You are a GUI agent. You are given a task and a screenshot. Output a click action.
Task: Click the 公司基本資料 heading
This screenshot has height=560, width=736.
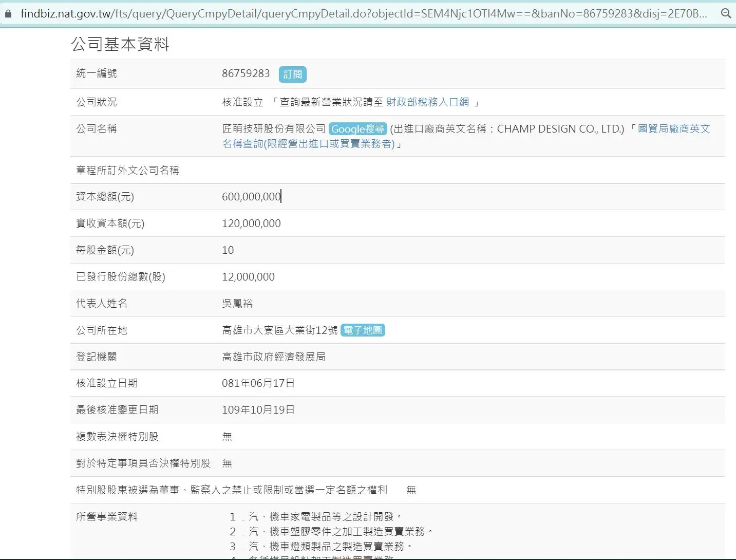click(x=120, y=44)
